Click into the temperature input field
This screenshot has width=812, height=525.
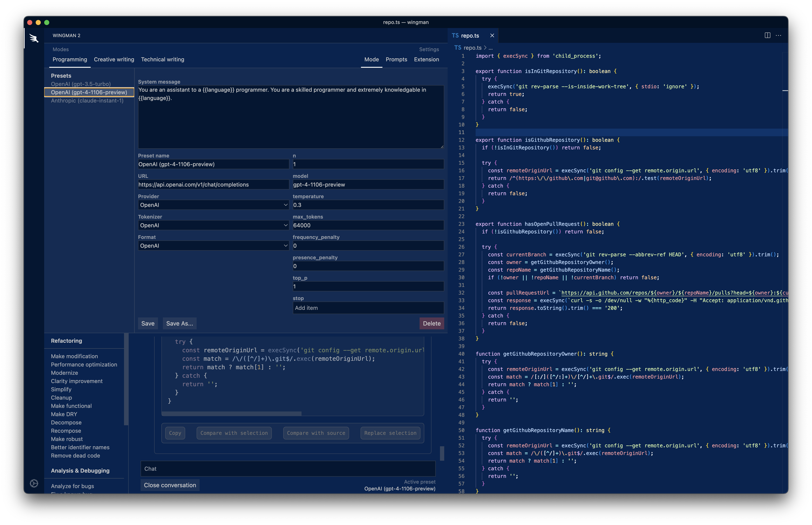coord(368,205)
